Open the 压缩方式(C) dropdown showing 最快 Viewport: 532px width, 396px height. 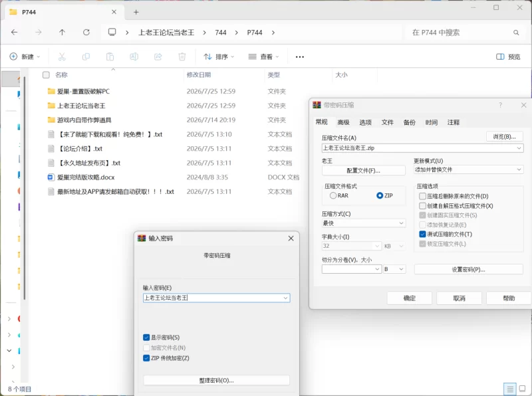363,223
